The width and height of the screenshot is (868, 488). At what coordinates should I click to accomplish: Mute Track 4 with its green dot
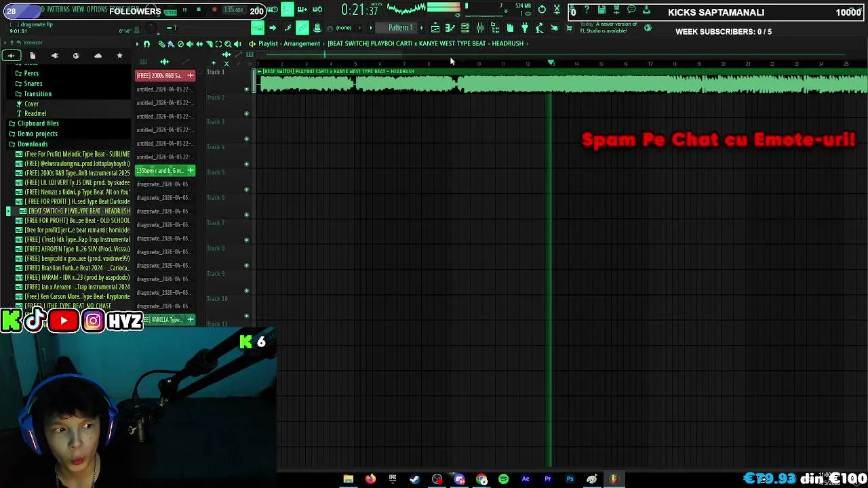pos(246,164)
